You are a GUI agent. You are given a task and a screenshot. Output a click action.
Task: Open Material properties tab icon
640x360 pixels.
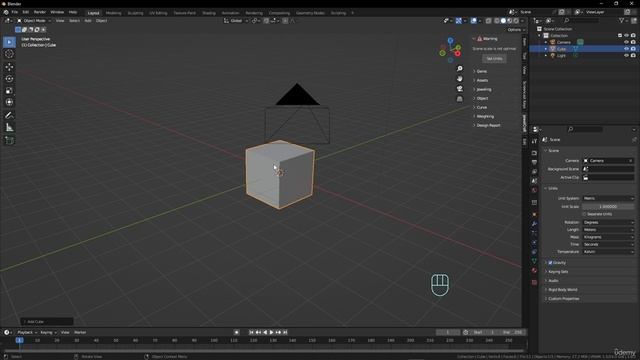click(x=534, y=270)
